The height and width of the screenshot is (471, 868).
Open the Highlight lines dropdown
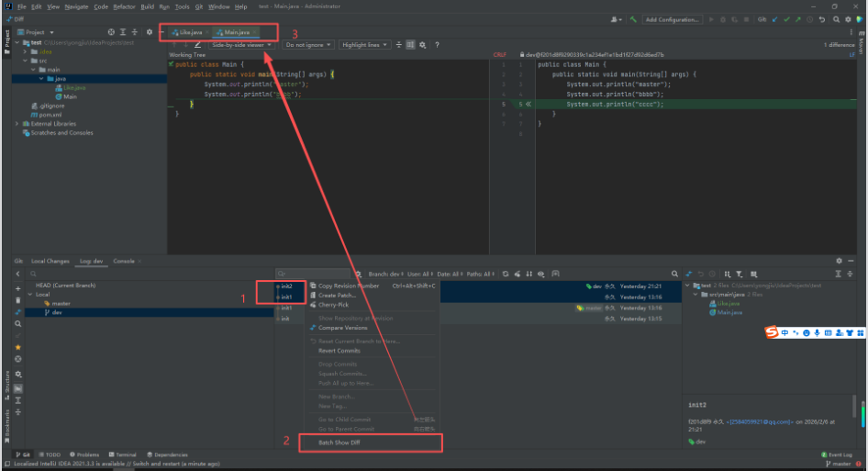[x=364, y=45]
